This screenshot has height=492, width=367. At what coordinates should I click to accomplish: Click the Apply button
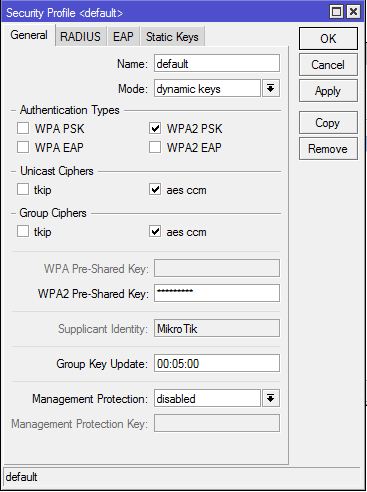(x=328, y=91)
